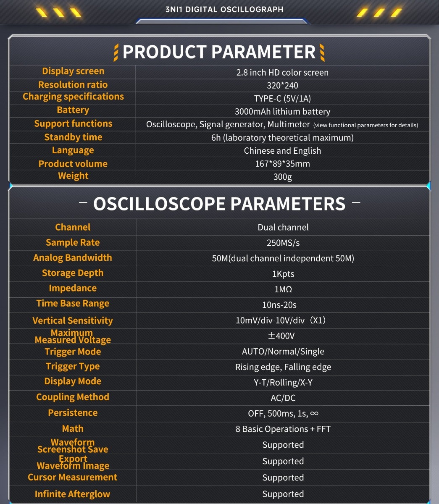Image resolution: width=439 pixels, height=504 pixels.
Task: Select the TYPE-C (5V/1A) value
Action: (282, 99)
